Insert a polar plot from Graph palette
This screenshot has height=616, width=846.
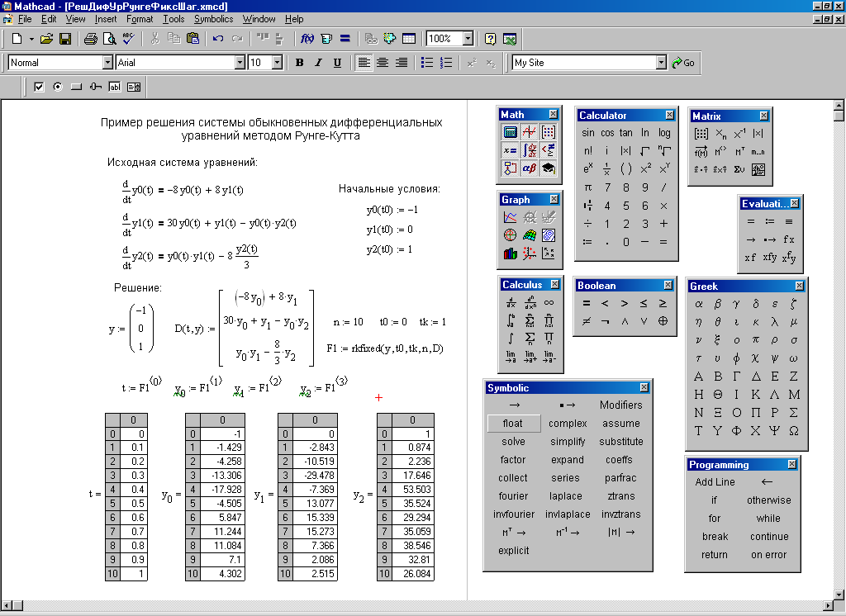[510, 235]
